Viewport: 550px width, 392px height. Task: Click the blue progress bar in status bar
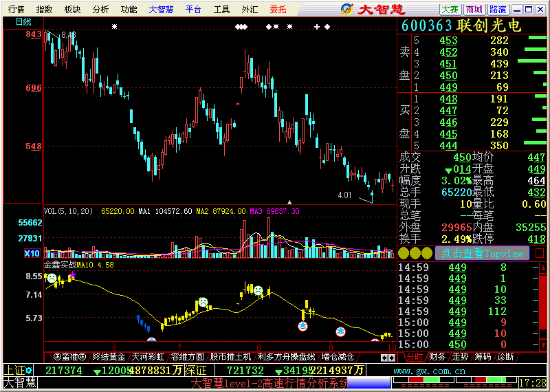[x=369, y=383]
